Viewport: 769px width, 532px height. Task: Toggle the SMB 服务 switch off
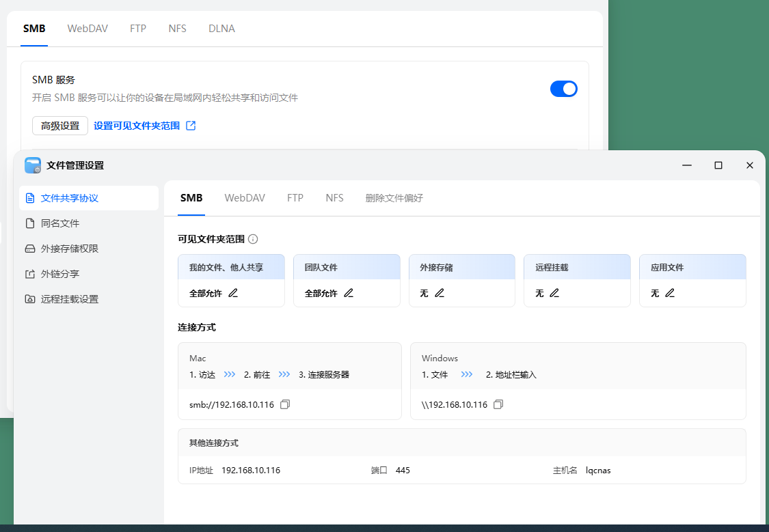[x=563, y=89]
